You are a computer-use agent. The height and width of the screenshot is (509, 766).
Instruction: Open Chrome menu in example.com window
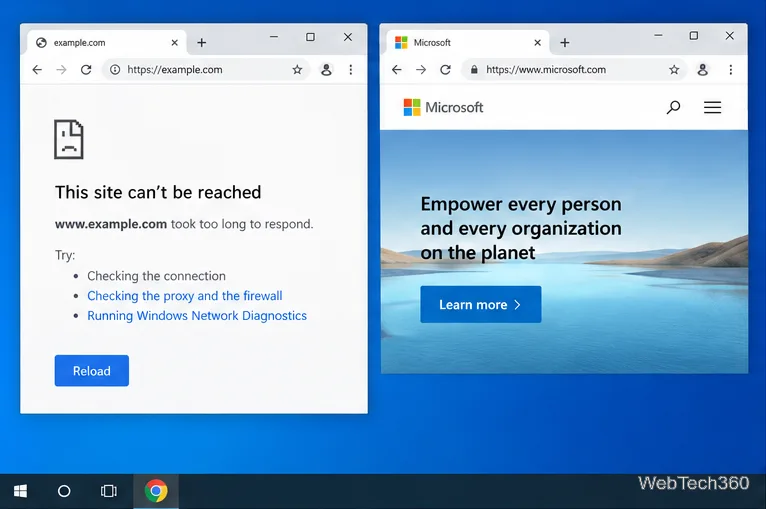[351, 70]
